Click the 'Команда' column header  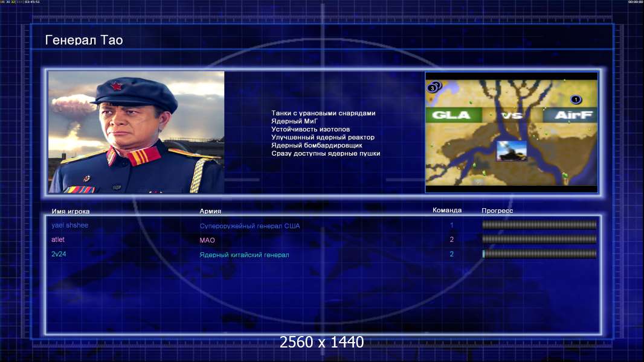[447, 211]
